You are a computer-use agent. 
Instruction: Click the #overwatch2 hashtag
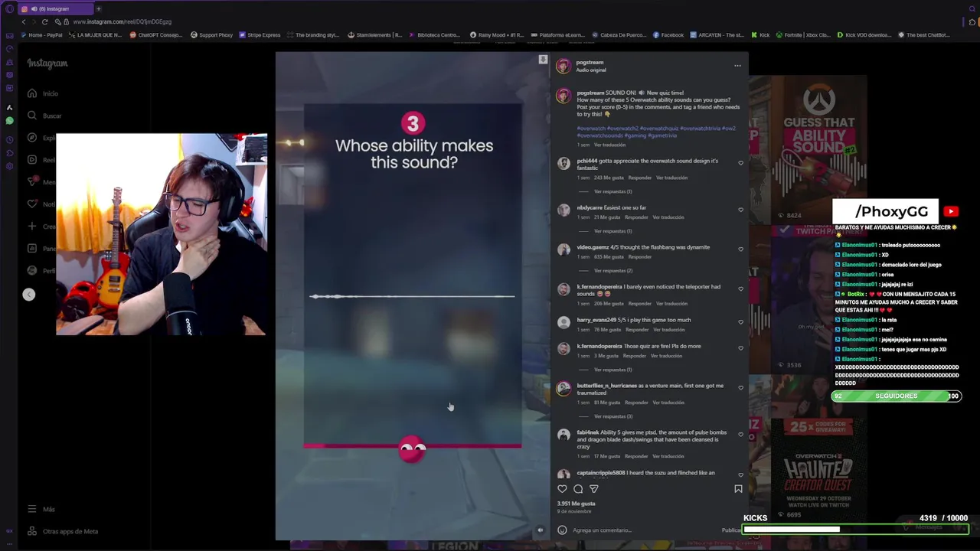point(622,129)
